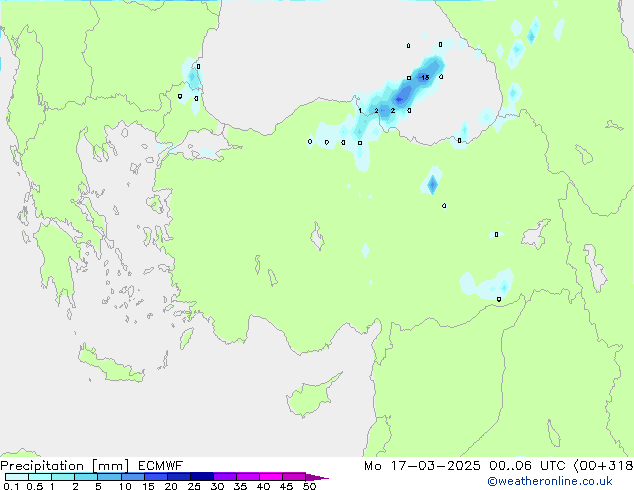The width and height of the screenshot is (634, 490).
Task: Click the ECMWF model label
Action: pyautogui.click(x=161, y=466)
